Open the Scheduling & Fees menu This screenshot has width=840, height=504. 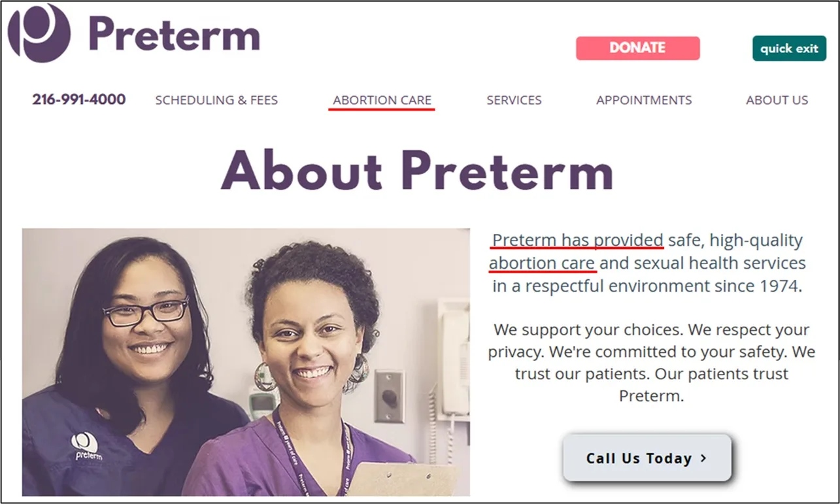coord(216,100)
